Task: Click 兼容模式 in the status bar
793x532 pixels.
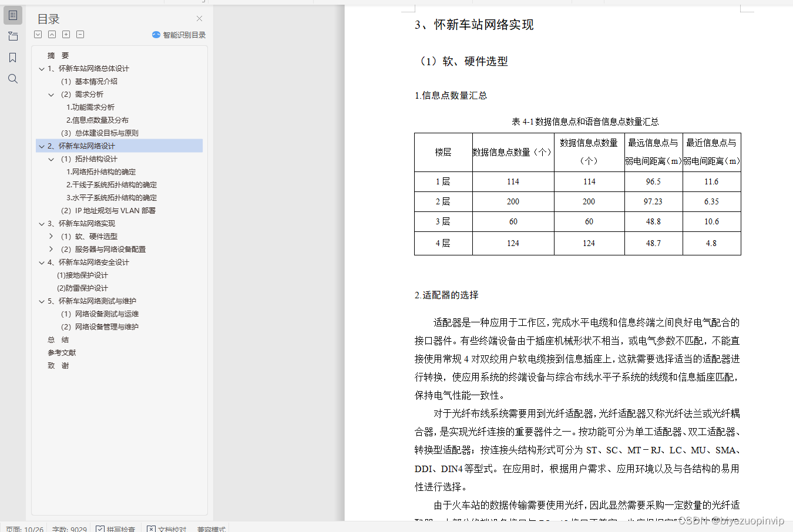Action: pyautogui.click(x=210, y=529)
